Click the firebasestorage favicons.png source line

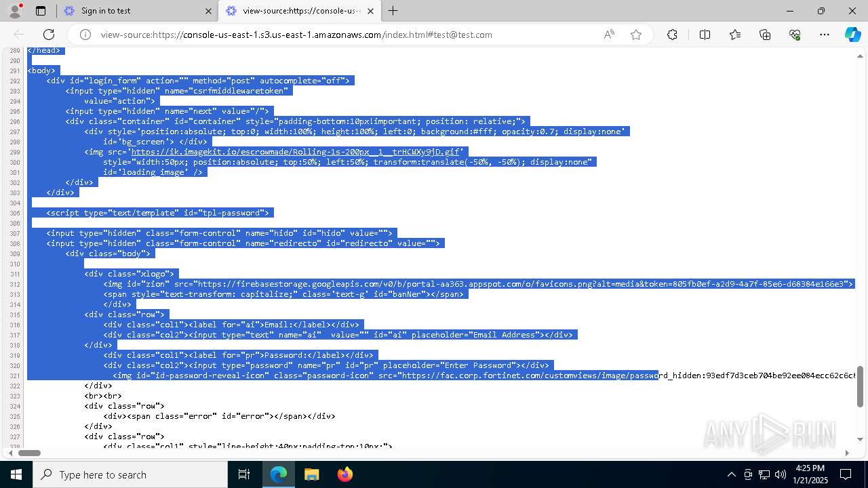(478, 284)
